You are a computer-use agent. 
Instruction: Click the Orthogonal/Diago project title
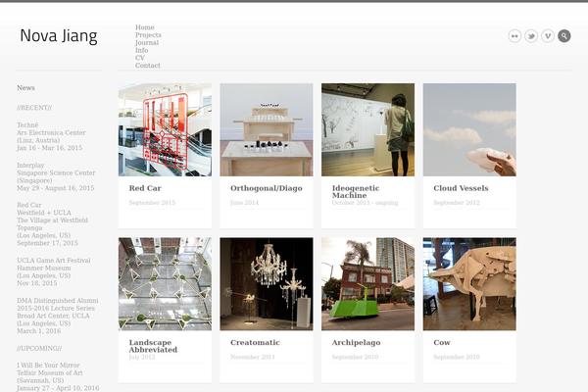pyautogui.click(x=267, y=188)
